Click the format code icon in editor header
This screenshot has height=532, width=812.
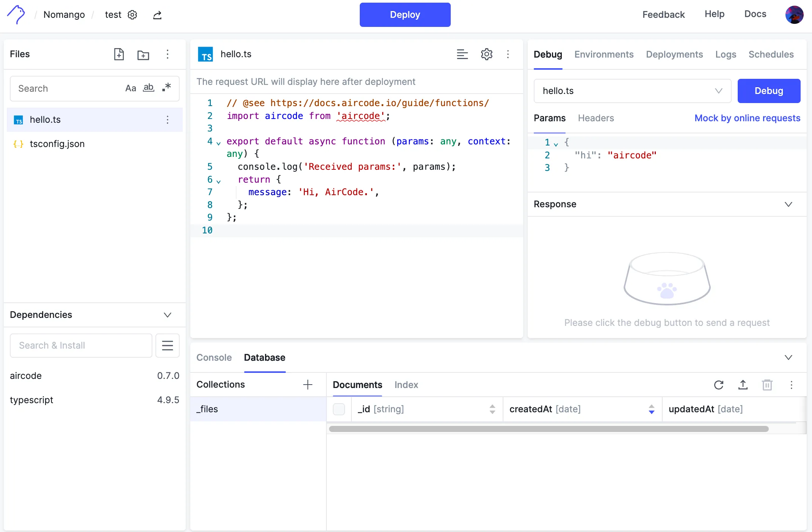point(462,54)
